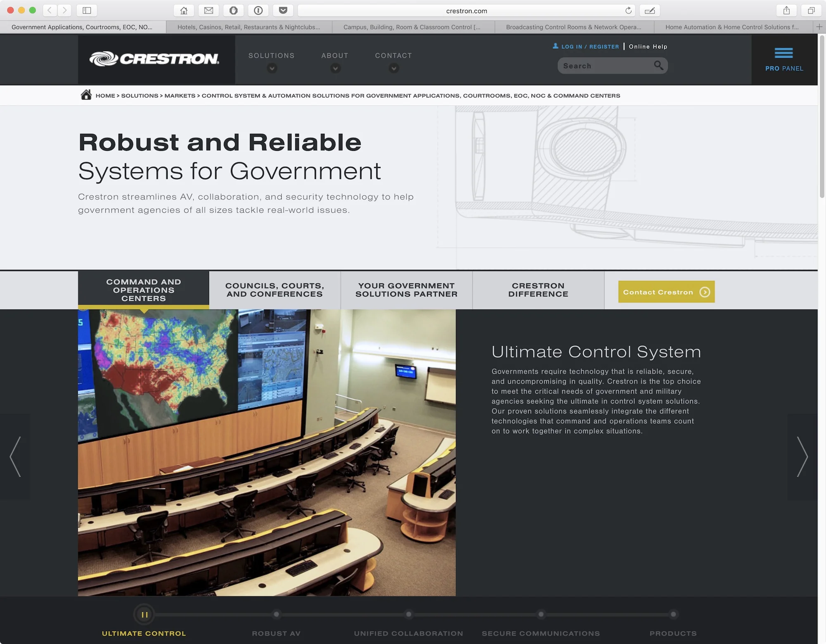Click the breadcrumb home icon
The height and width of the screenshot is (644, 826).
click(86, 95)
